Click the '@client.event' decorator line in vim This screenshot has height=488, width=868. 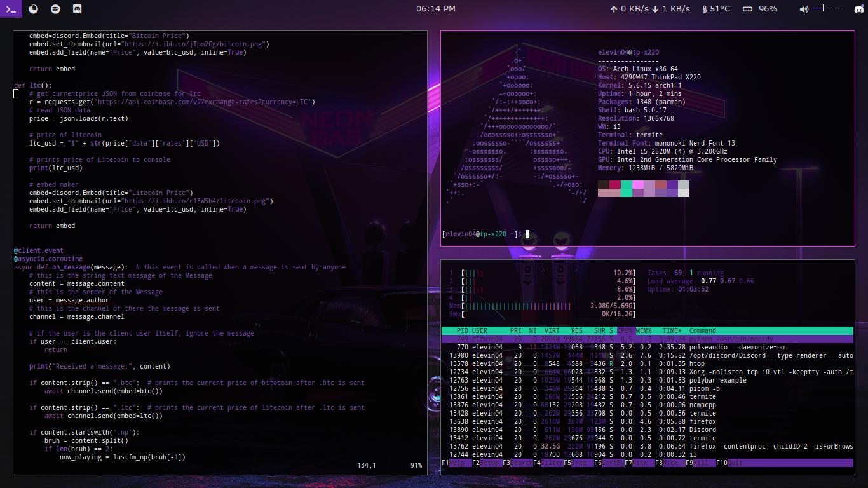coord(39,251)
